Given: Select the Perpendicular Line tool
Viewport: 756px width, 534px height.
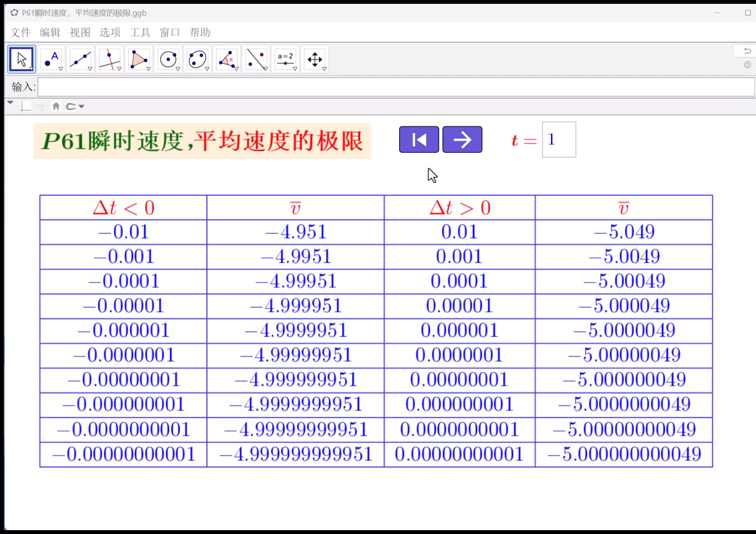Looking at the screenshot, I should 109,59.
